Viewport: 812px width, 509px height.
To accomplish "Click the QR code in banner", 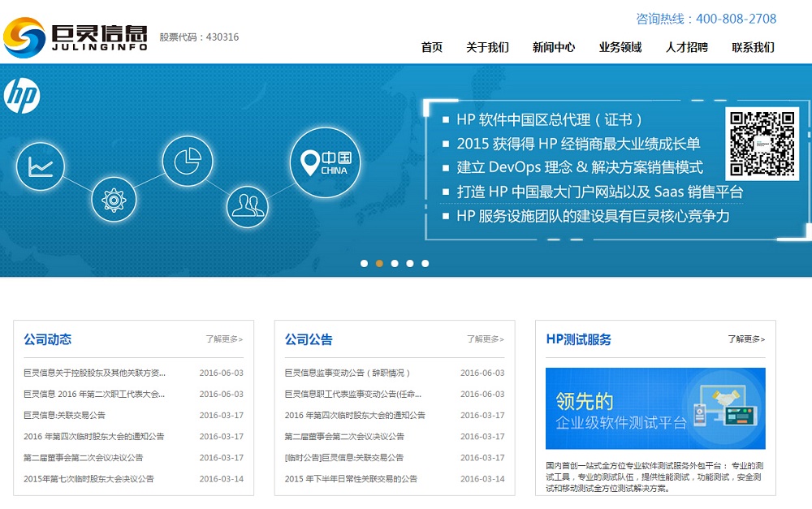I will pyautogui.click(x=762, y=144).
